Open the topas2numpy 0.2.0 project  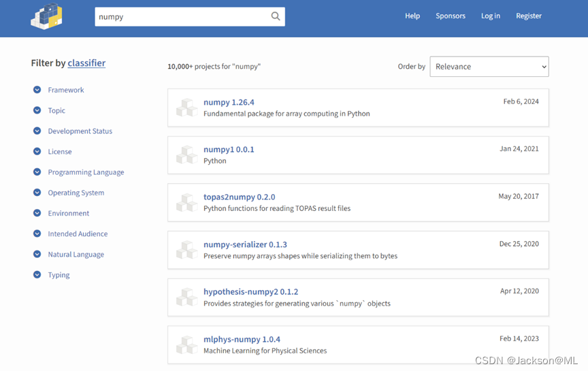240,197
